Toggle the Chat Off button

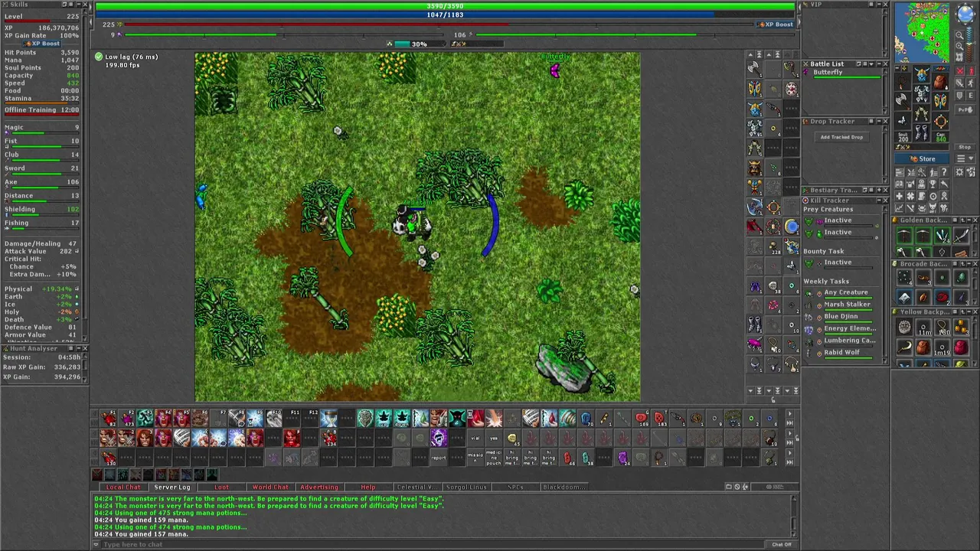782,544
